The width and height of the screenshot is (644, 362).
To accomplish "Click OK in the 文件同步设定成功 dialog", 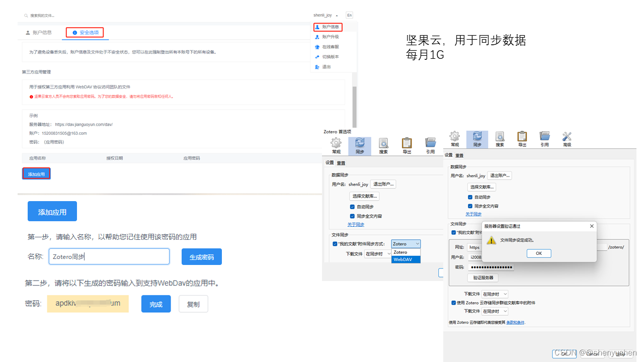I will pos(539,253).
